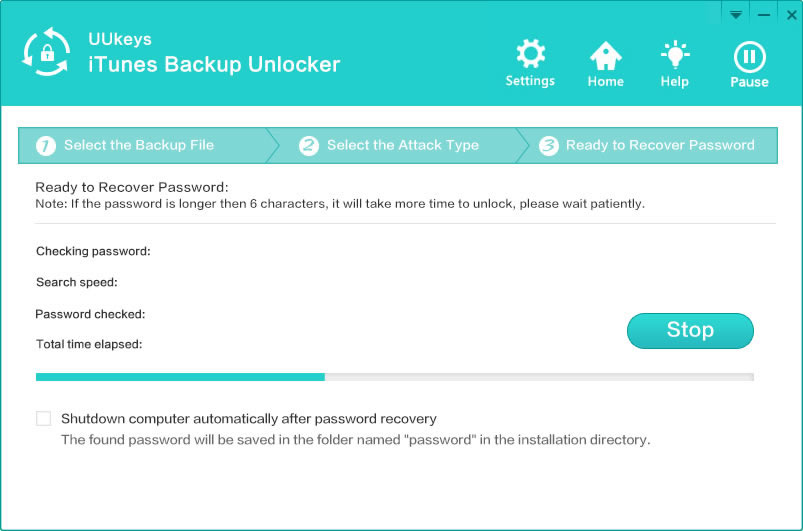Click the step 1 number circle
Viewport: 803px width, 531px height.
pyautogui.click(x=45, y=146)
